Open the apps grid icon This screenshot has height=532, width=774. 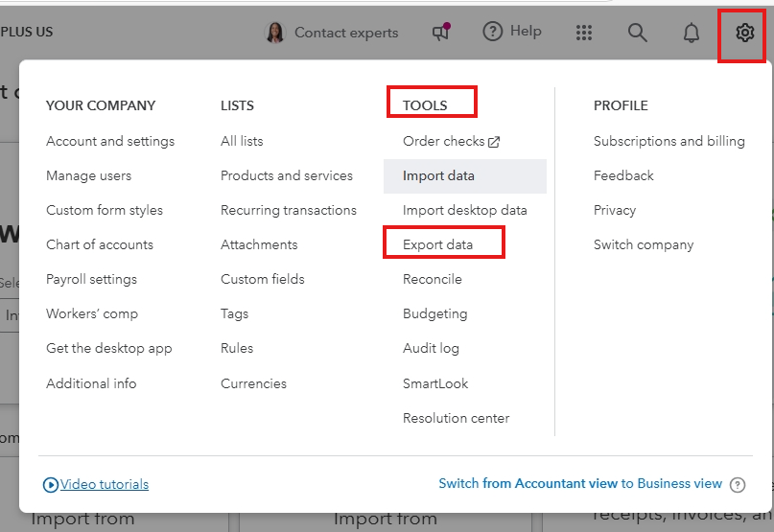point(584,33)
